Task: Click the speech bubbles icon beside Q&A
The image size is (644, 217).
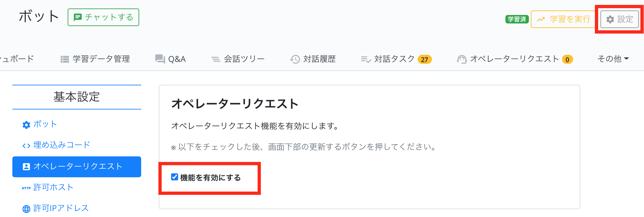Action: coord(160,59)
